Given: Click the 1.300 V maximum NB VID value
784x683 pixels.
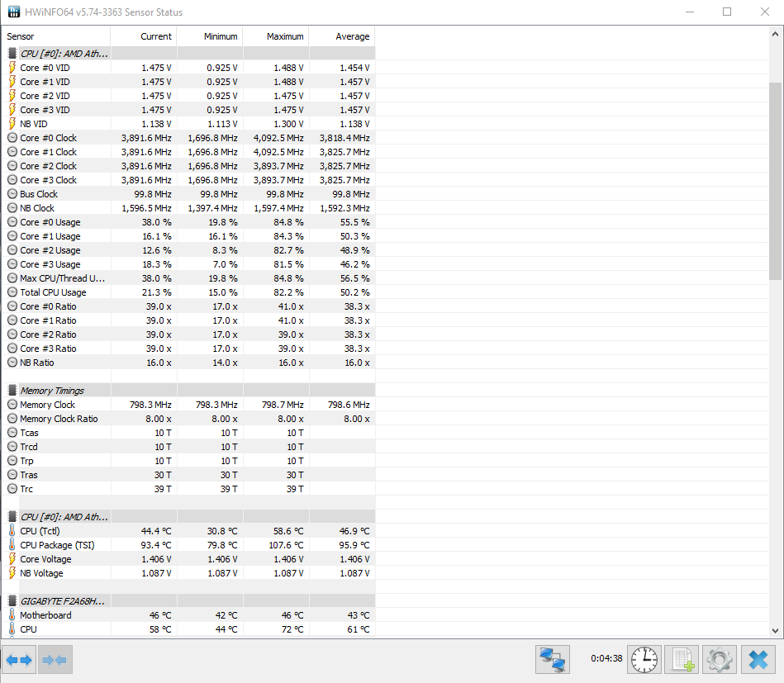Looking at the screenshot, I should (288, 124).
